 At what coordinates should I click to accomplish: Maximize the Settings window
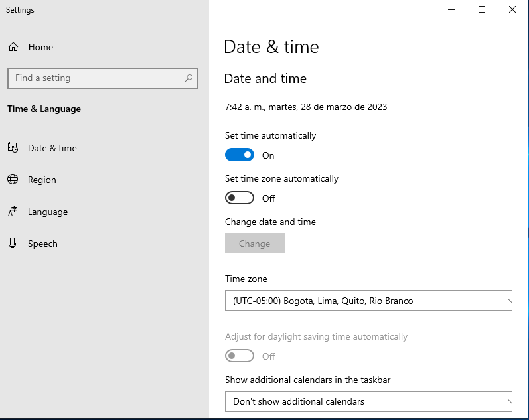pyautogui.click(x=482, y=9)
